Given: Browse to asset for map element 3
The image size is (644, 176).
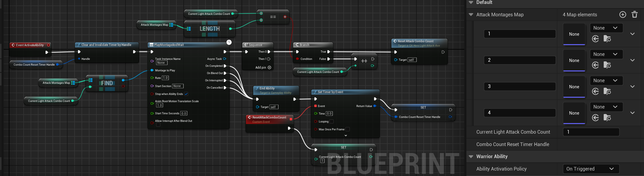Looking at the screenshot, I should [x=607, y=91].
